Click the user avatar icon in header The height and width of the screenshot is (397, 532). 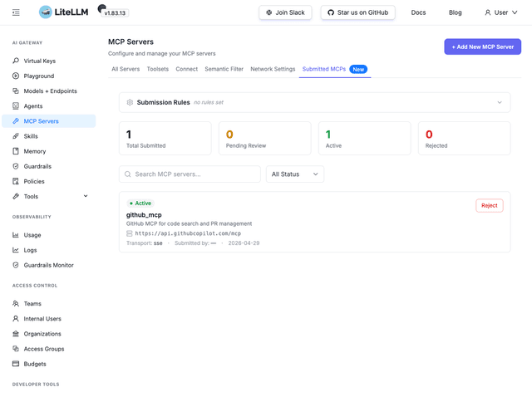pyautogui.click(x=488, y=12)
